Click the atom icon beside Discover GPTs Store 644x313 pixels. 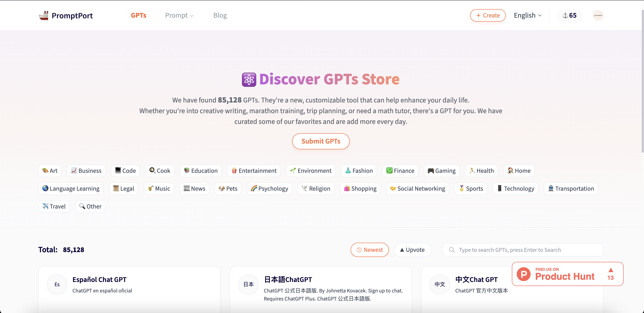pos(249,80)
